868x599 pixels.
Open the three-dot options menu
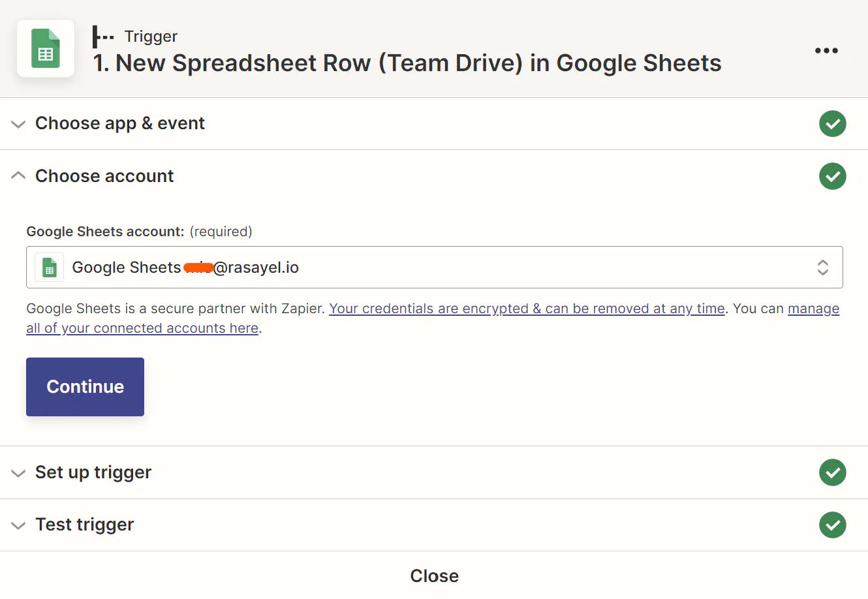point(826,50)
